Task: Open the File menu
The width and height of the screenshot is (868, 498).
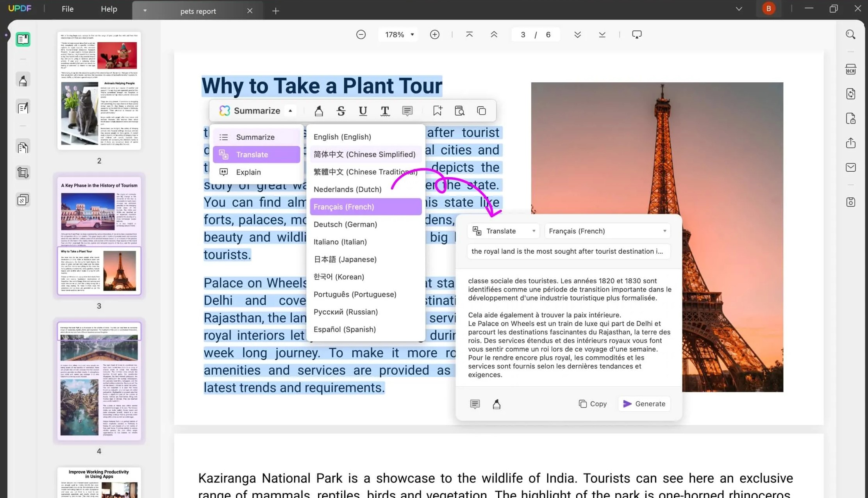Action: pos(68,9)
